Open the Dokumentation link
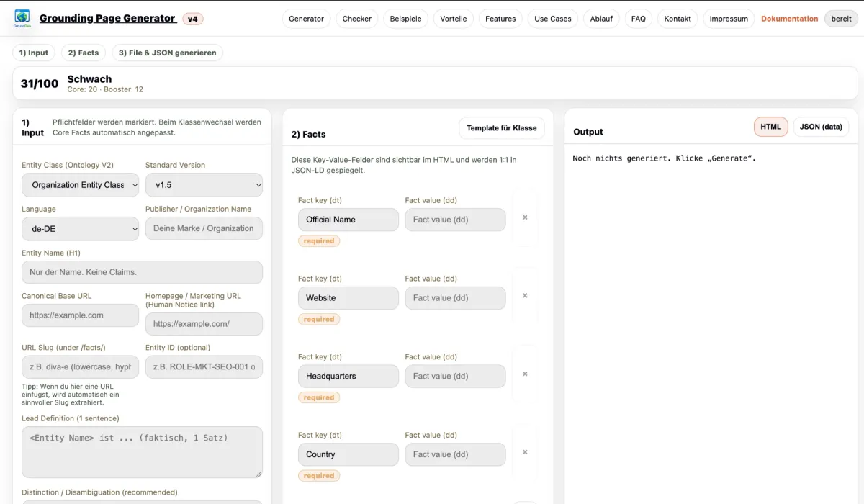Screen dimensions: 864x504 [789, 19]
